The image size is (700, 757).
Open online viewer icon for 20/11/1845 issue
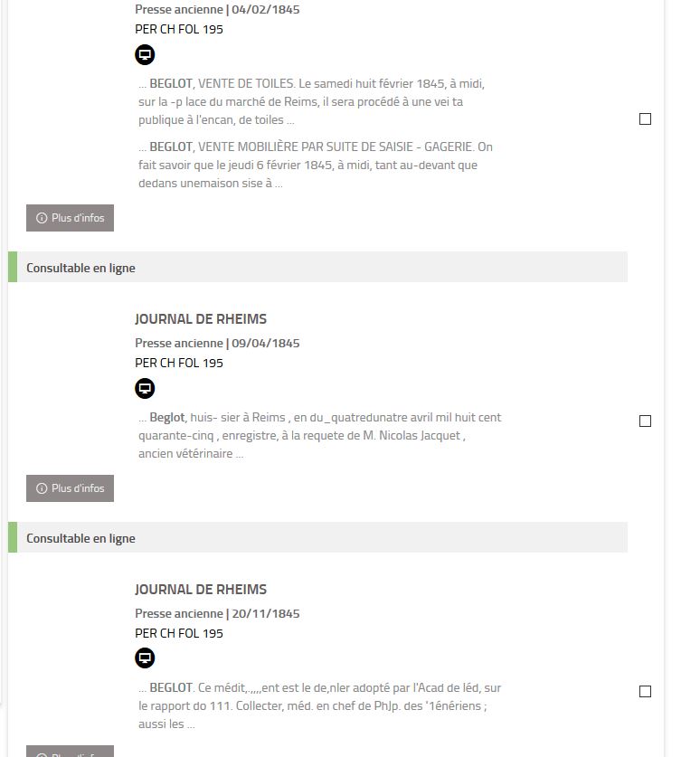tap(145, 658)
